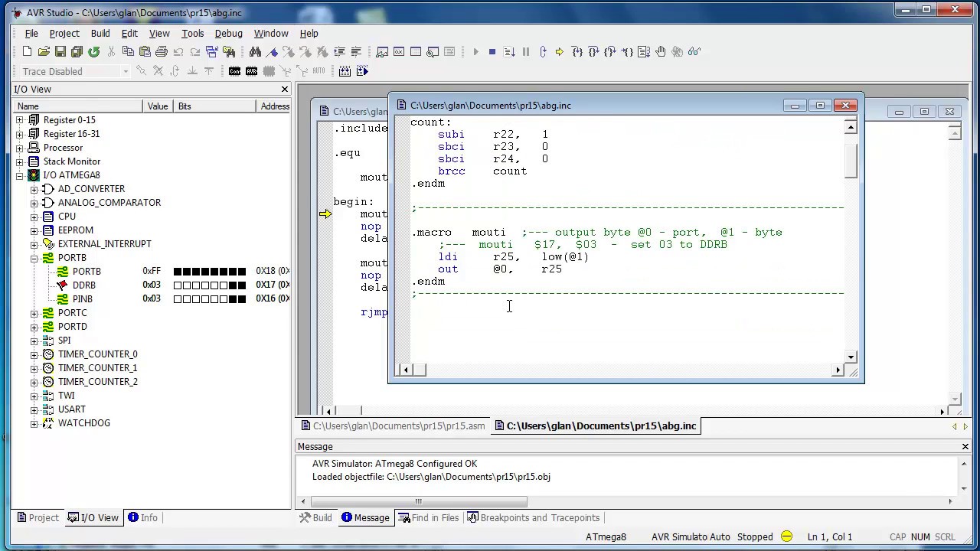Viewport: 980px width, 551px height.
Task: Toggle DDRB bit 1 square
Action: 233,285
